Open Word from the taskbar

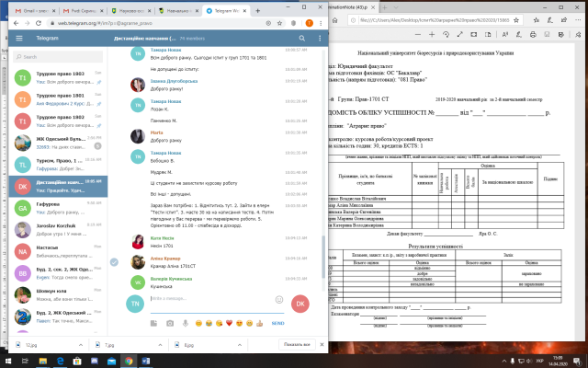click(146, 362)
